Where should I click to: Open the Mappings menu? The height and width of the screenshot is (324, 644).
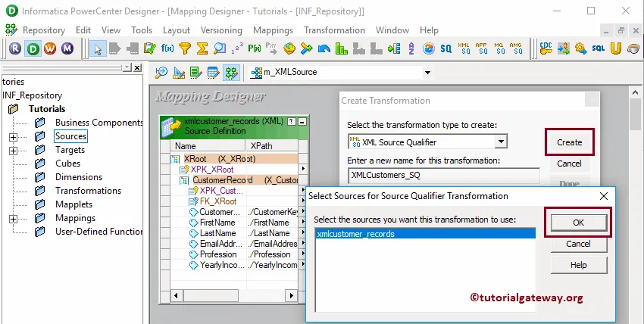click(x=273, y=30)
